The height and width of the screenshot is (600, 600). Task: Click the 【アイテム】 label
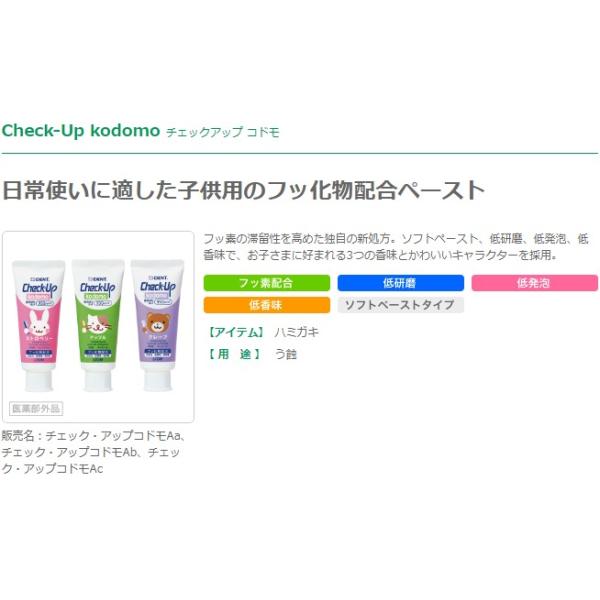[236, 332]
